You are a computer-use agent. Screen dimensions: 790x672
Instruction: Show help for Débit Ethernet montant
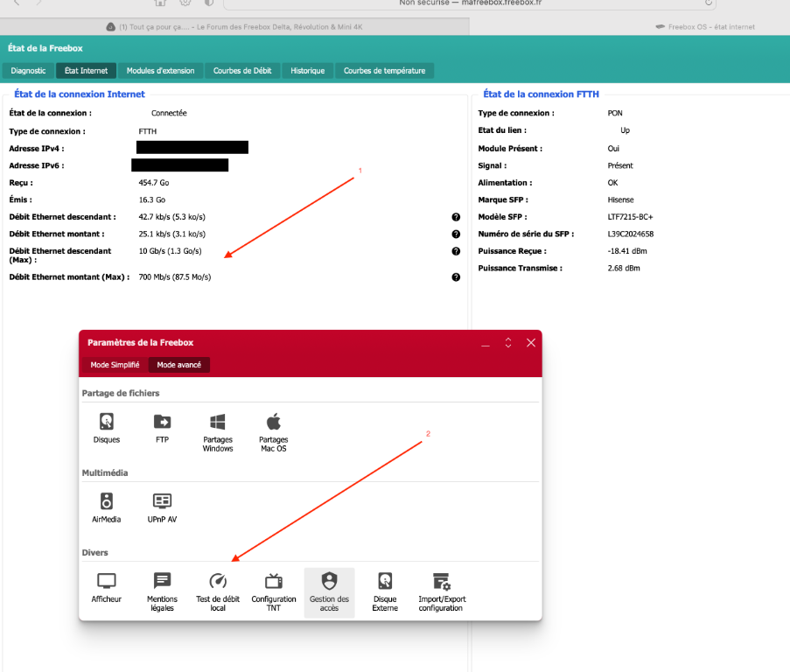tap(456, 234)
